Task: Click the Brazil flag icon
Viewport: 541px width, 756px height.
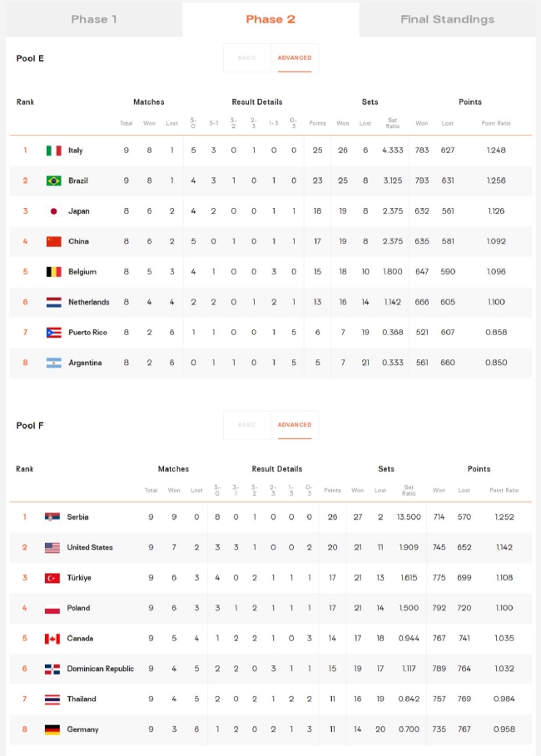Action: coord(53,180)
